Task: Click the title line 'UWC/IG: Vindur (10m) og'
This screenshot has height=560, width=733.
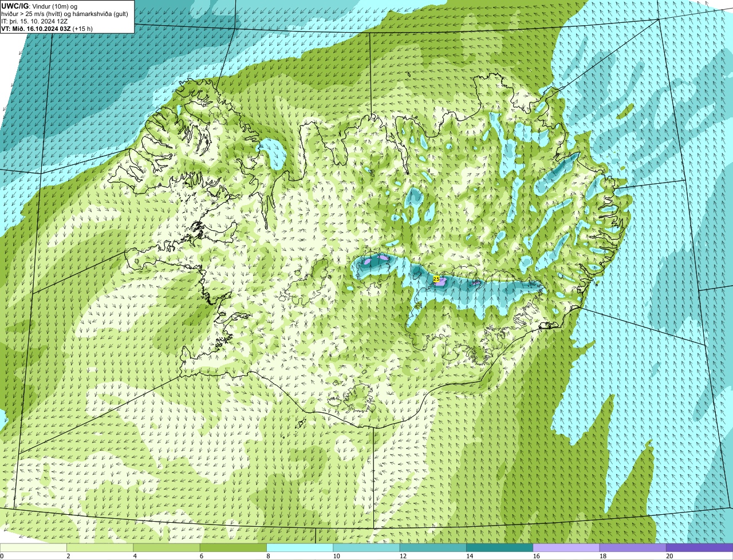Action: click(x=40, y=6)
